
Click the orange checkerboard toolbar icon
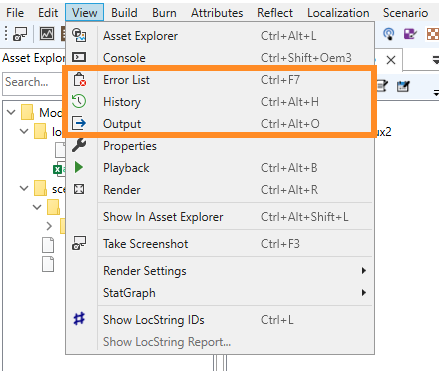[433, 34]
